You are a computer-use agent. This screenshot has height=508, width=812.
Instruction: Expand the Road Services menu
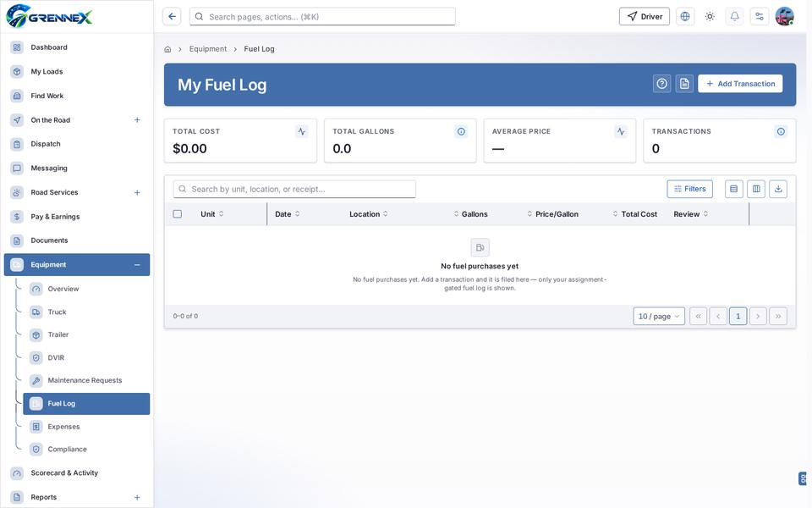pos(137,193)
